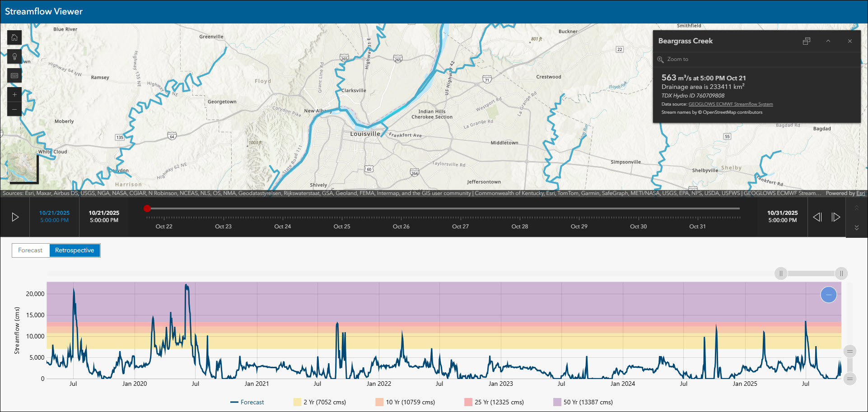This screenshot has width=868, height=412.
Task: Toggle the 25 Yr (12325 cms) legend item
Action: tap(494, 402)
